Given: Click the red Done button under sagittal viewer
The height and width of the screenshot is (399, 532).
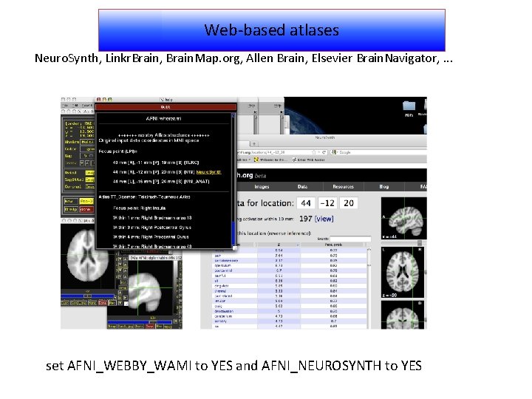Looking at the screenshot, I should coord(149,327).
